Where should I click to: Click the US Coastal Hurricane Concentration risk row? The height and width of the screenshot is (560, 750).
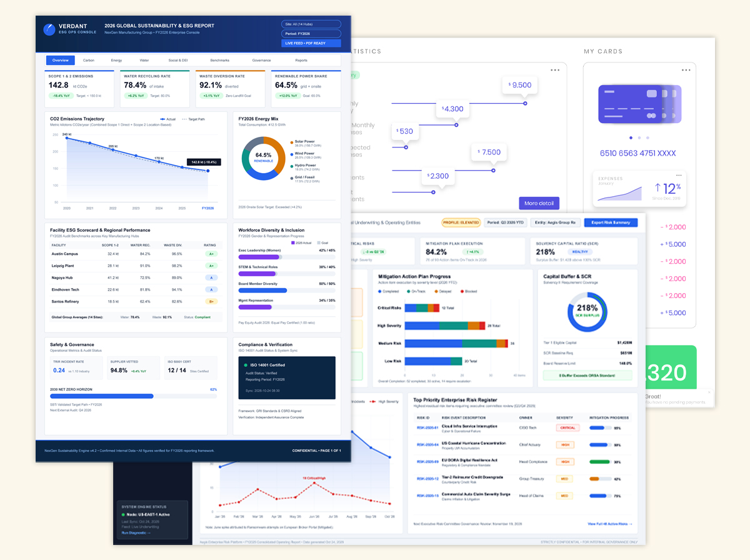coord(524,445)
